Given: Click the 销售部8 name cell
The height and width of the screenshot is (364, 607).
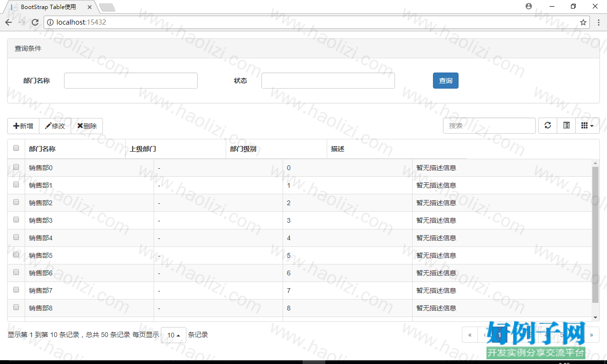Looking at the screenshot, I should tap(89, 308).
